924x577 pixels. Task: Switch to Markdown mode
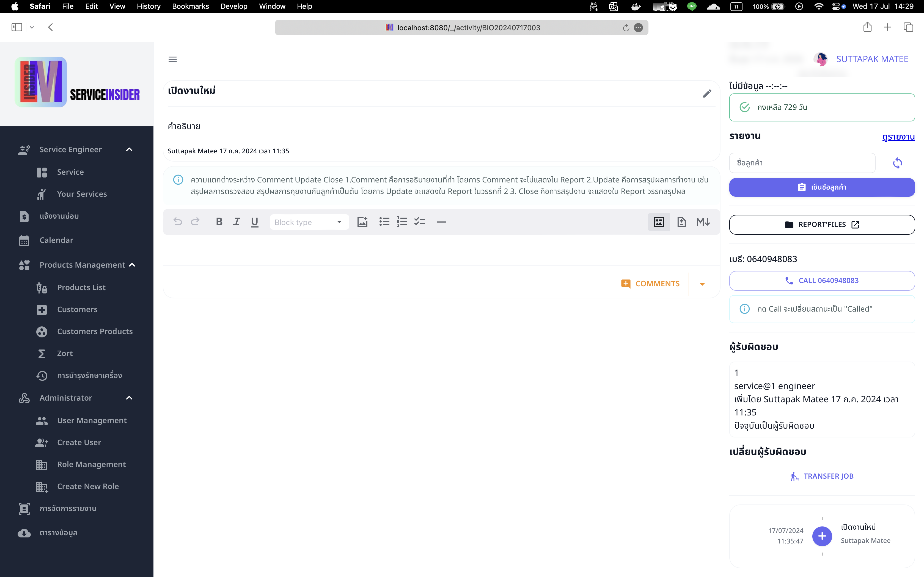[703, 222]
